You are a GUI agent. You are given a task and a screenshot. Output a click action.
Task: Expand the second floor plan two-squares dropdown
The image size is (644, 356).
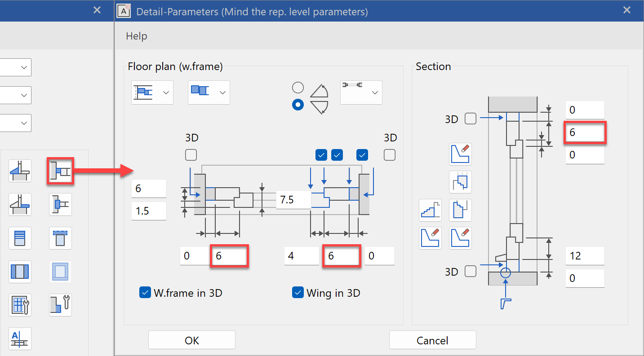pyautogui.click(x=209, y=92)
